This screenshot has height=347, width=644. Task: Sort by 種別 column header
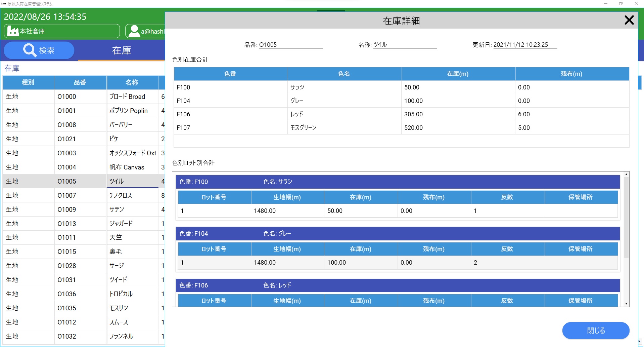pos(29,82)
